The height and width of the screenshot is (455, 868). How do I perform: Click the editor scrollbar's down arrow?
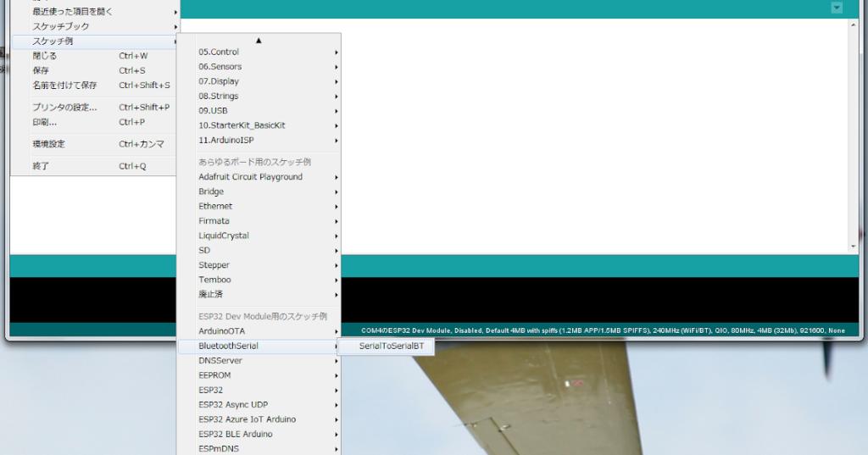[x=853, y=247]
